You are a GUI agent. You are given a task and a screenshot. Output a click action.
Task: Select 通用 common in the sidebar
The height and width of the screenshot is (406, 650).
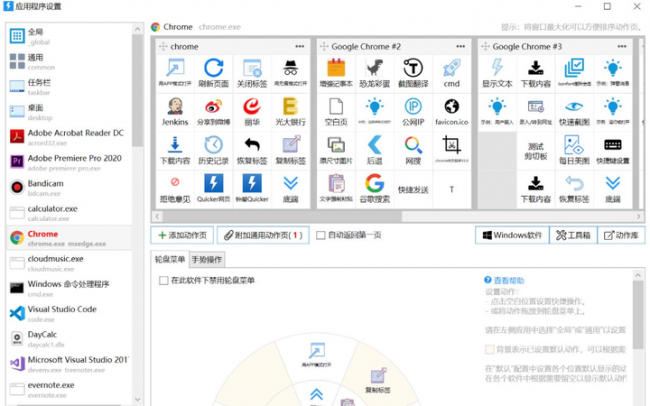69,61
